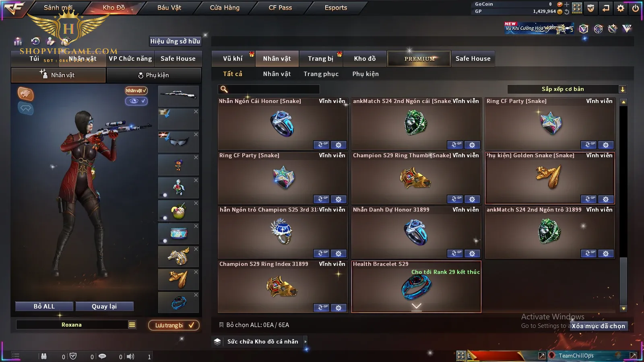The width and height of the screenshot is (644, 362).
Task: Open the Cửa Hàng menu
Action: (225, 8)
